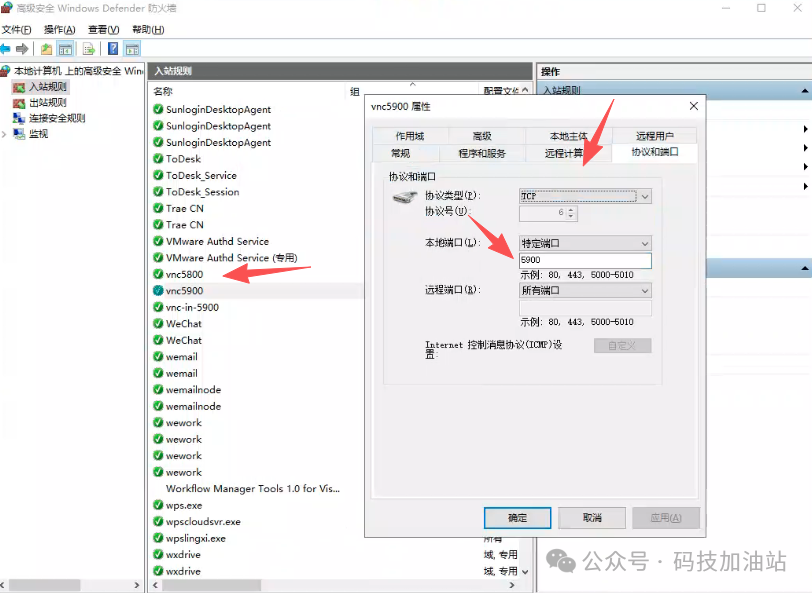Close the vnc5900 属性 dialog

(694, 106)
